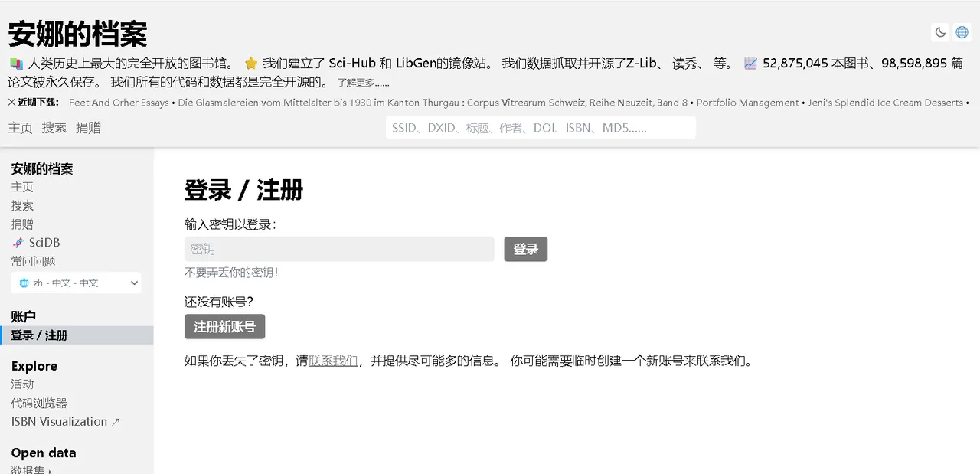The width and height of the screenshot is (980, 474).
Task: Open the language globe icon in the header
Action: 962,32
